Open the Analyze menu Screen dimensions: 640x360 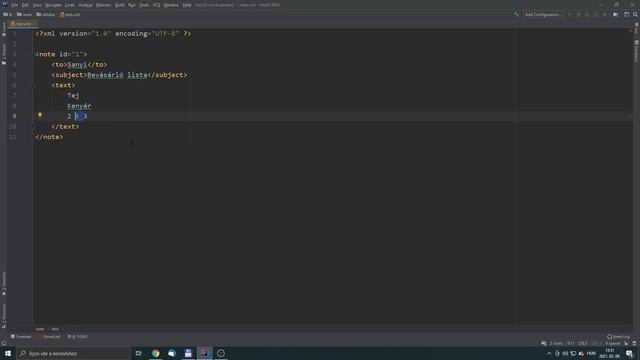point(85,5)
